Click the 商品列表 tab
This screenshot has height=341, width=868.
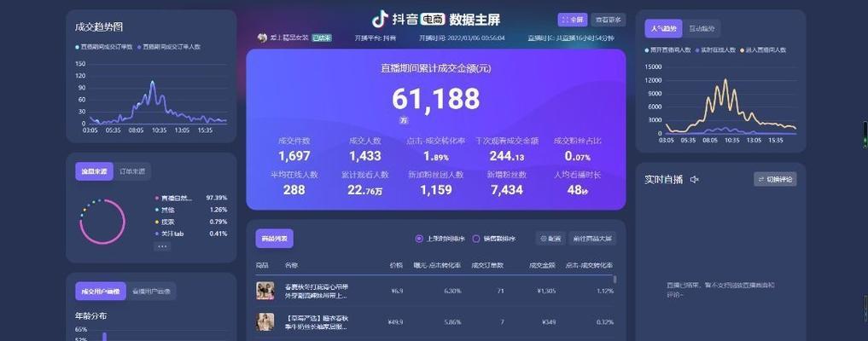275,239
